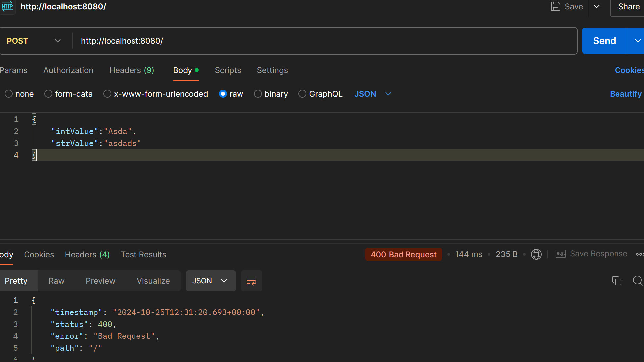Click the Save Response example icon
644x362 pixels.
tap(561, 254)
